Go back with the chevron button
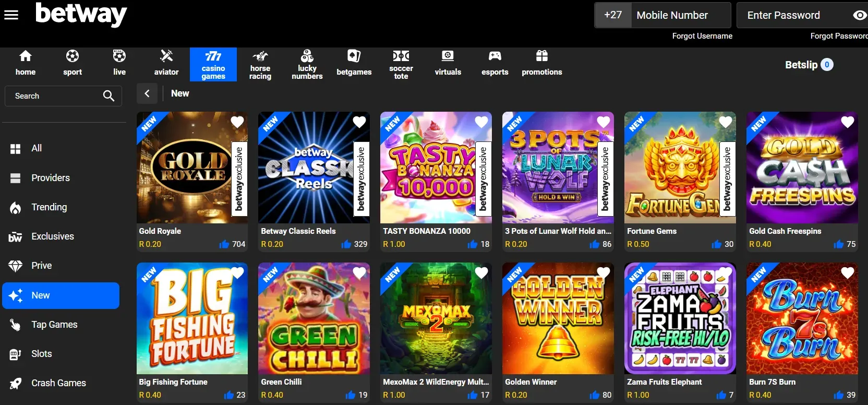The width and height of the screenshot is (868, 405). pos(147,93)
